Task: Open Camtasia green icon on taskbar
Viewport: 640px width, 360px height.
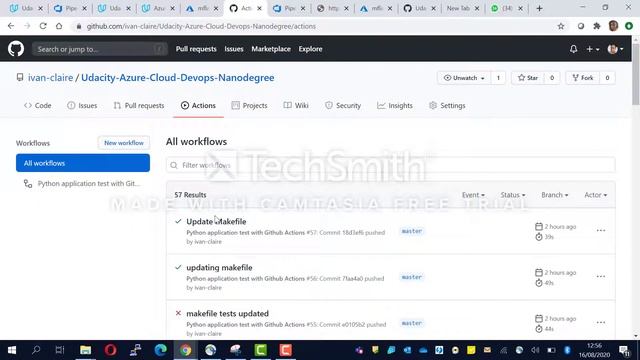Action: tap(260, 350)
